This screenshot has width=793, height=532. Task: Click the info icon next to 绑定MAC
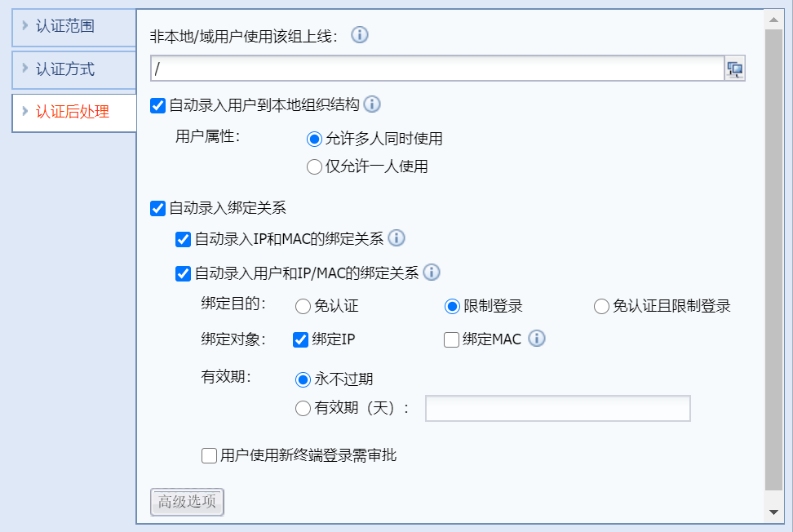(536, 339)
